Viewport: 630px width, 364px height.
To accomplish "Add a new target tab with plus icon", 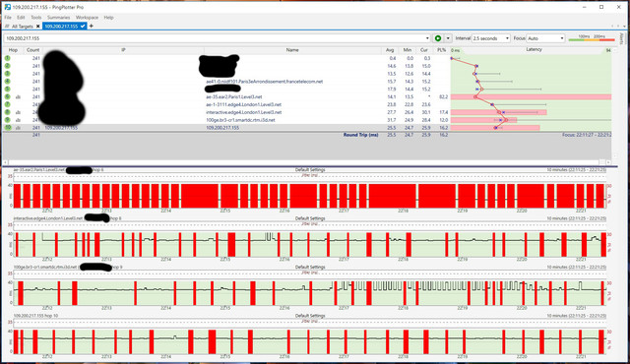I will pos(92,27).
